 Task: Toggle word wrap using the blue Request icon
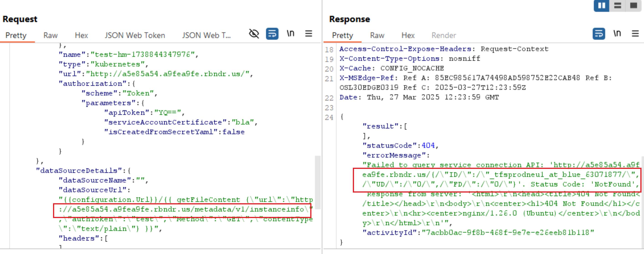tap(272, 33)
